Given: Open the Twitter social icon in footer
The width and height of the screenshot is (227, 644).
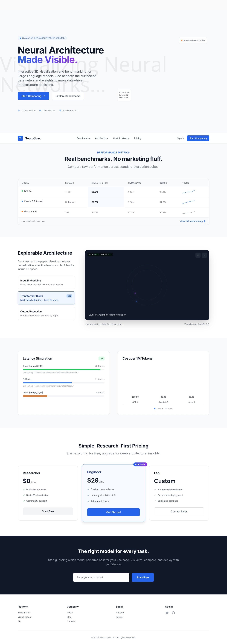Looking at the screenshot, I should point(167,613).
